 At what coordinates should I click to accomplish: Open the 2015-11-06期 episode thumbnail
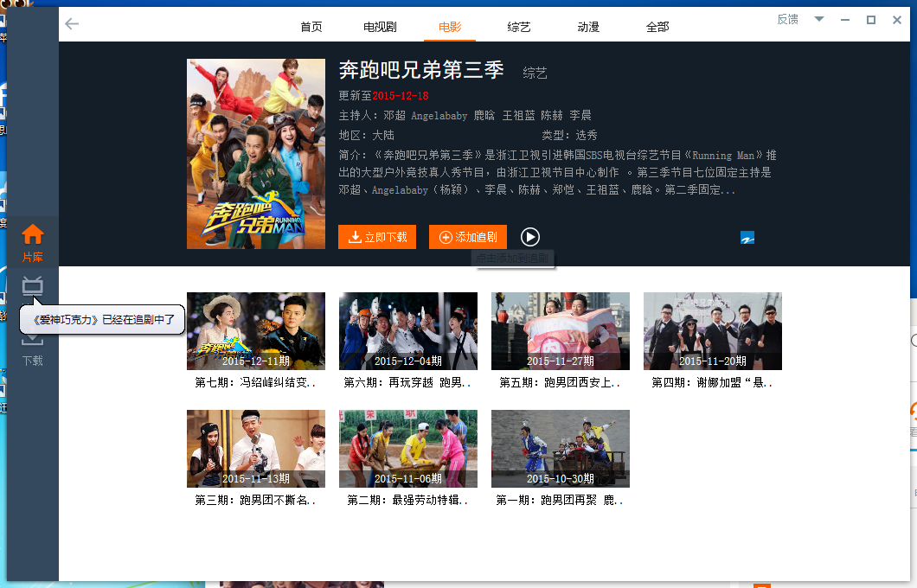point(408,448)
